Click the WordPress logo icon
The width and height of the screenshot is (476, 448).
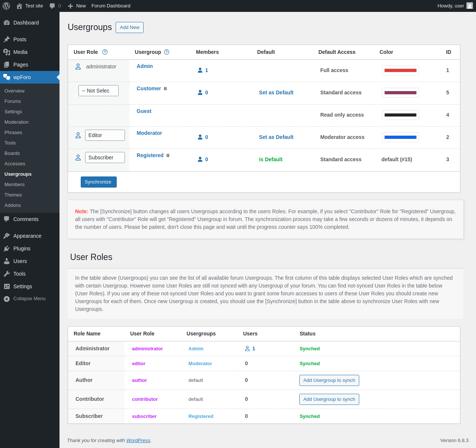click(6, 6)
